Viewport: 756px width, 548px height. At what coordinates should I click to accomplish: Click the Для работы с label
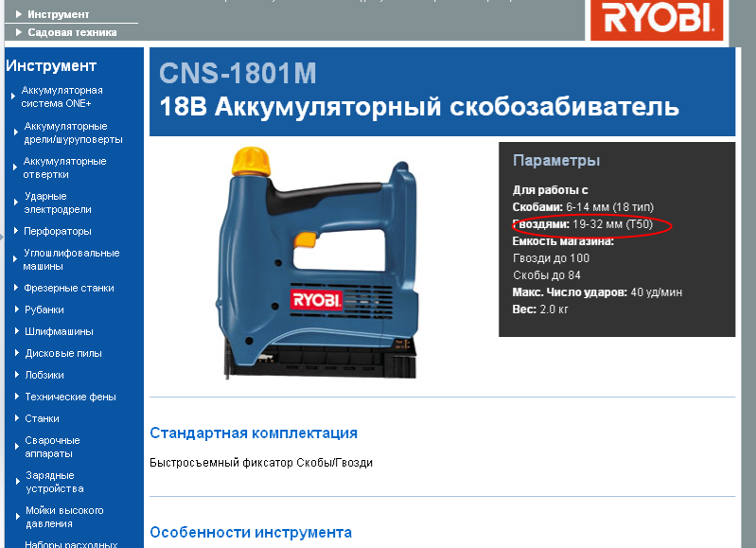point(550,190)
